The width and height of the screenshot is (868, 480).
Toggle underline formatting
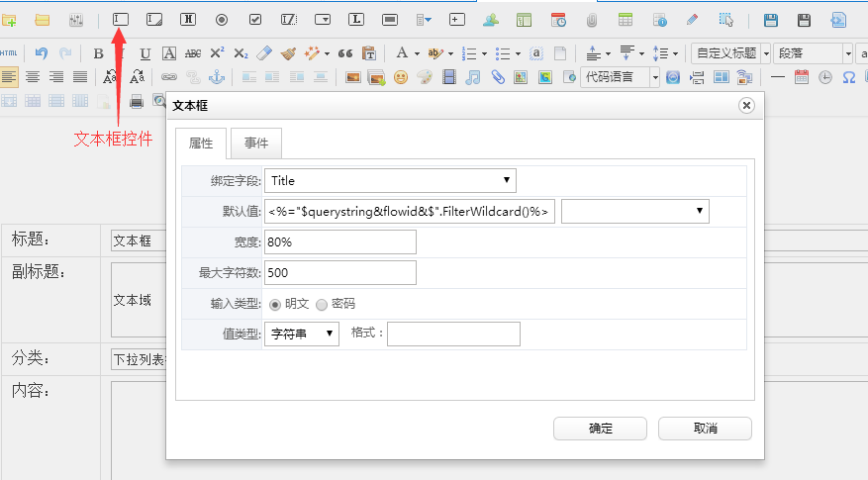[x=145, y=53]
